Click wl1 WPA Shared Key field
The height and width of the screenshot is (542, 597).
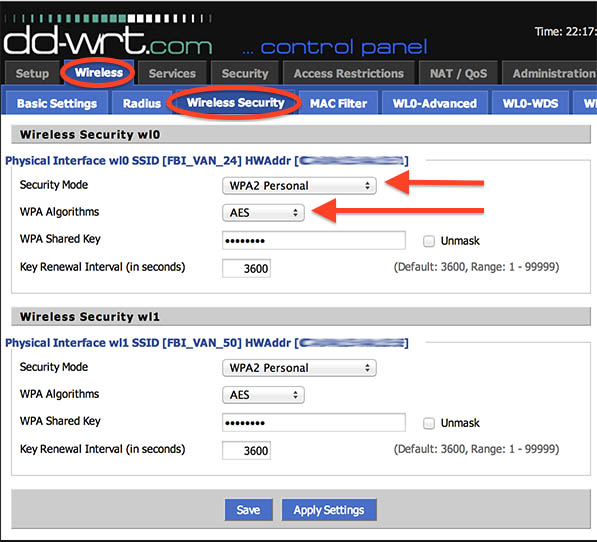click(314, 422)
